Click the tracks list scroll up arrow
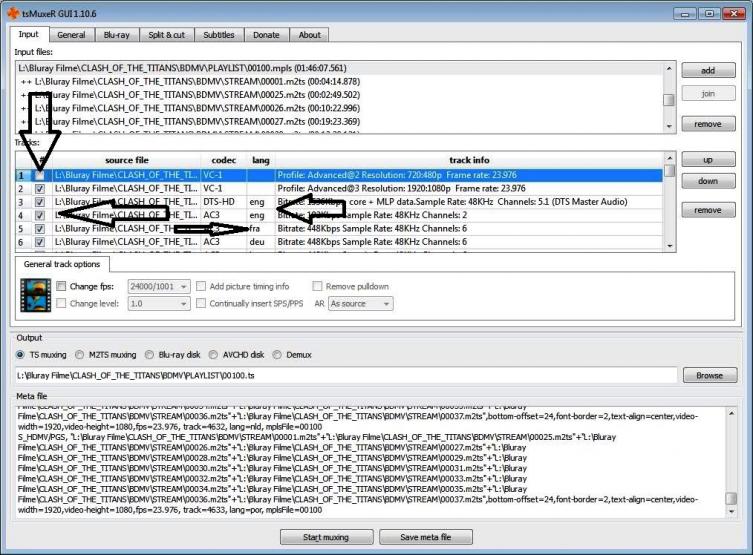 click(x=669, y=158)
